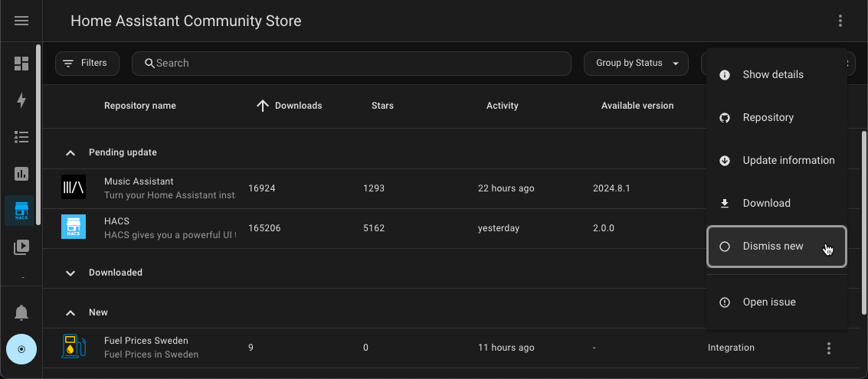Click the user profile avatar
The width and height of the screenshot is (868, 379).
click(x=21, y=349)
